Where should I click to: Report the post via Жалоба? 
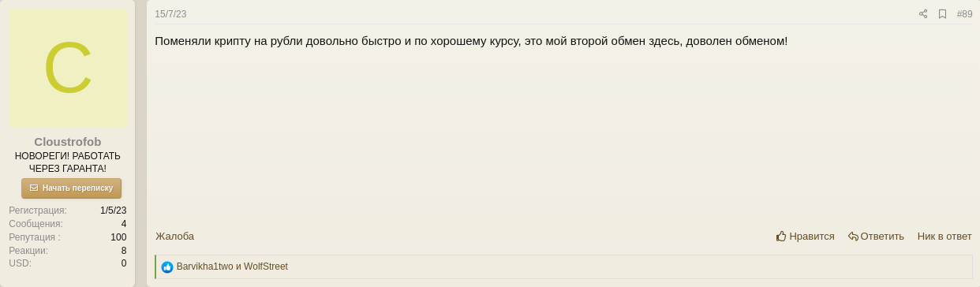point(174,236)
